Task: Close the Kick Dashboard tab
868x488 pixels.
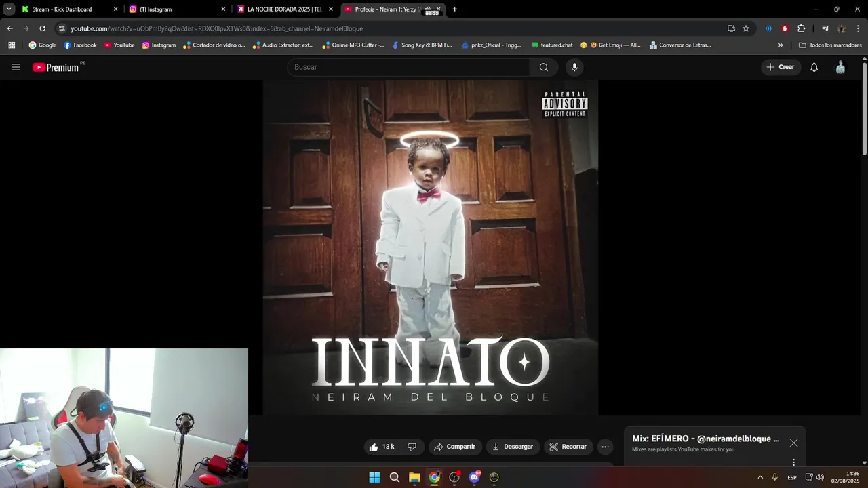Action: click(x=115, y=9)
